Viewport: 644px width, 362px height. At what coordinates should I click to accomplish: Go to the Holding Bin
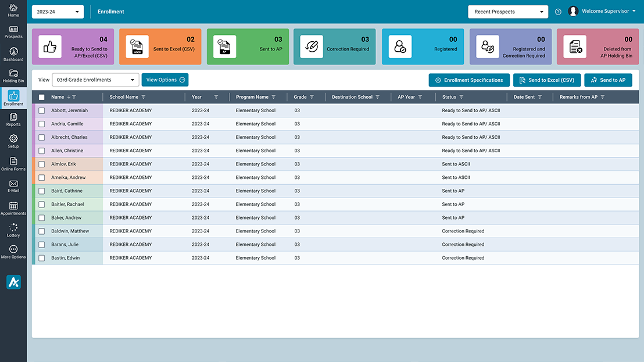(13, 76)
